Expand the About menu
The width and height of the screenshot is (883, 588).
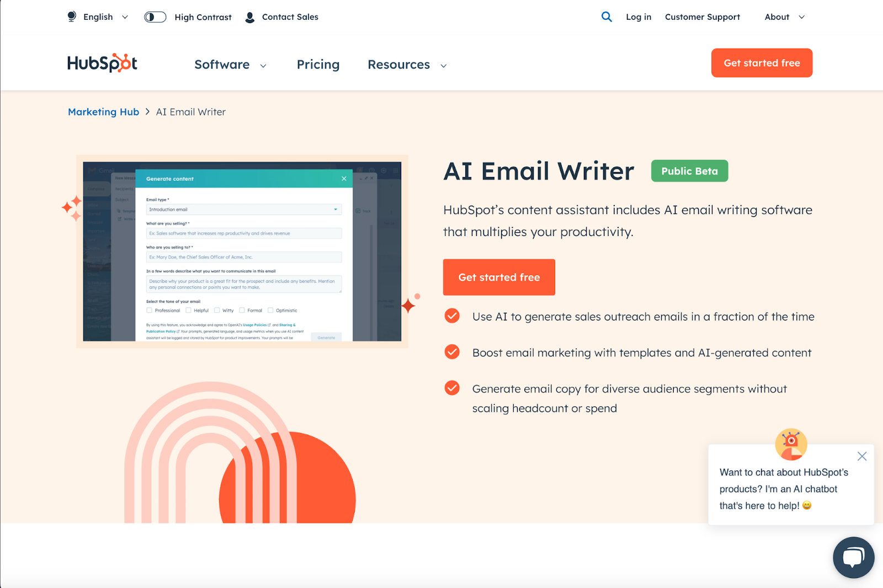(x=785, y=17)
